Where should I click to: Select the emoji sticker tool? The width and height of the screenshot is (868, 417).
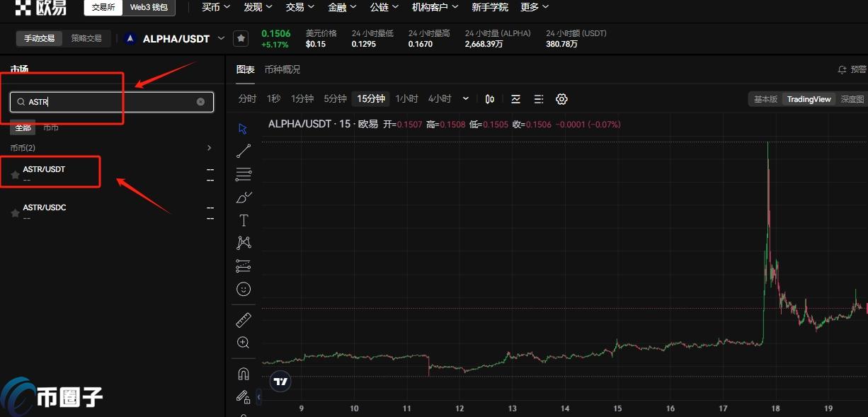tap(244, 289)
